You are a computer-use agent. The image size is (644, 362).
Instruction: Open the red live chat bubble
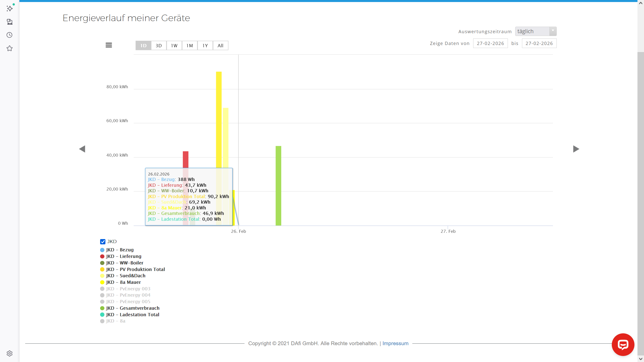pyautogui.click(x=623, y=345)
